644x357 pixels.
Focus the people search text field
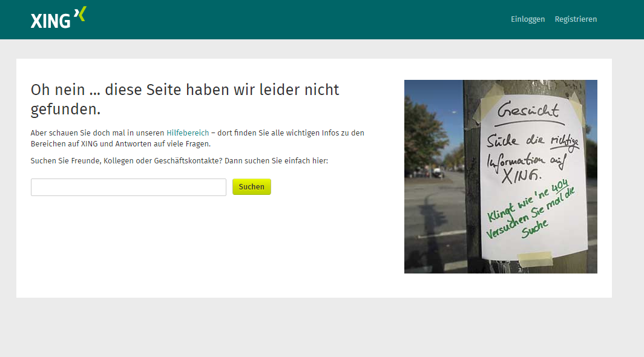128,187
